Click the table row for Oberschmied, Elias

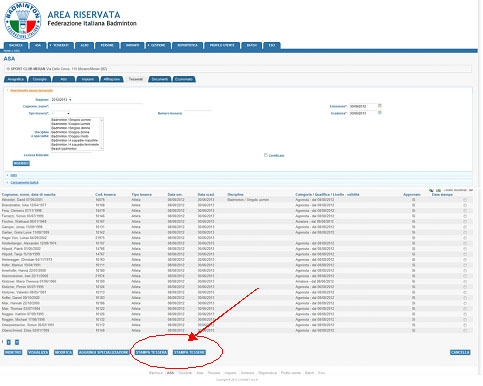tap(236, 330)
